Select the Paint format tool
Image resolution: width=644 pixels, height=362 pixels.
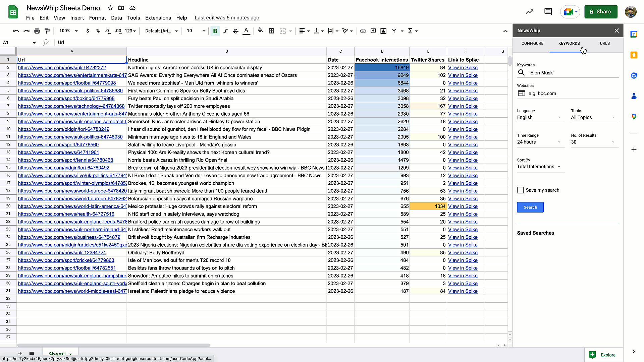tap(47, 31)
